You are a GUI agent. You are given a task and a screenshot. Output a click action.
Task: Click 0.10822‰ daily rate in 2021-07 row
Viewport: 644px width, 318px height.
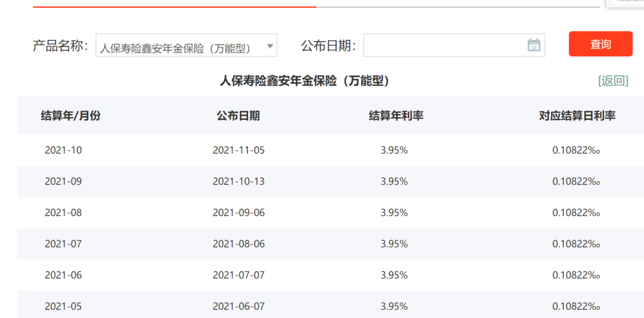pyautogui.click(x=576, y=244)
